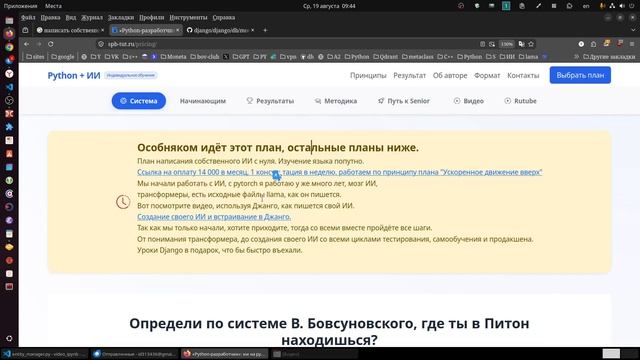Image resolution: width=640 pixels, height=360 pixels.
Task: Expand the Qdrant bookmarks folder
Action: [385, 57]
